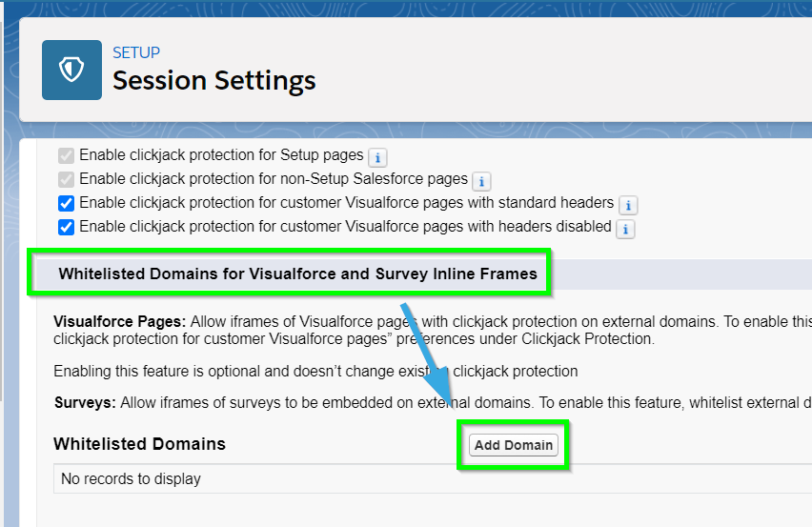Viewport: 812px width, 527px height.
Task: Click the Session Settings shield icon
Action: point(72,70)
